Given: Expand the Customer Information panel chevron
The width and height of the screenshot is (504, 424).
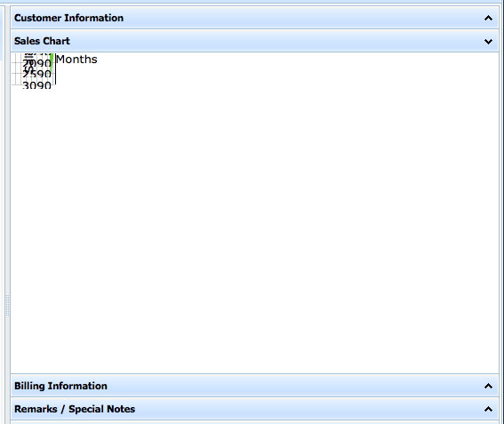Looking at the screenshot, I should (488, 18).
